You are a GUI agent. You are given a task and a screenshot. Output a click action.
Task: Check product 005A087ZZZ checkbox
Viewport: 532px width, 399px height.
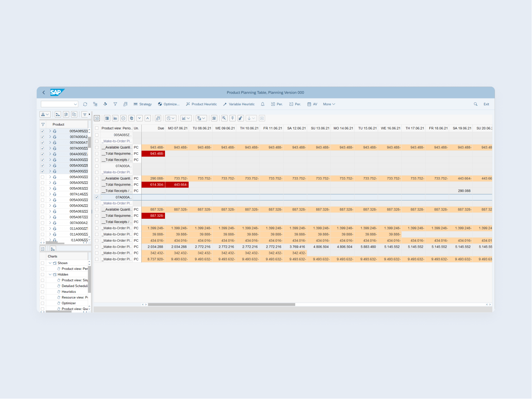click(42, 217)
